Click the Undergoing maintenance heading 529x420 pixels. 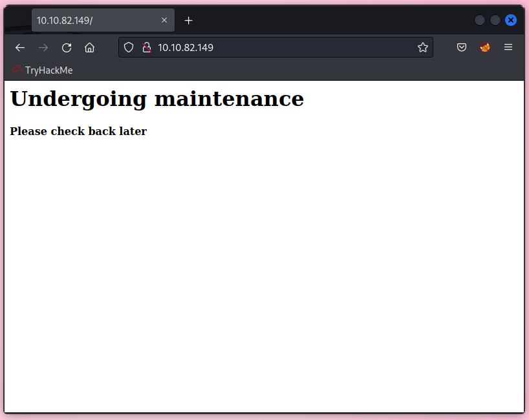coord(157,99)
